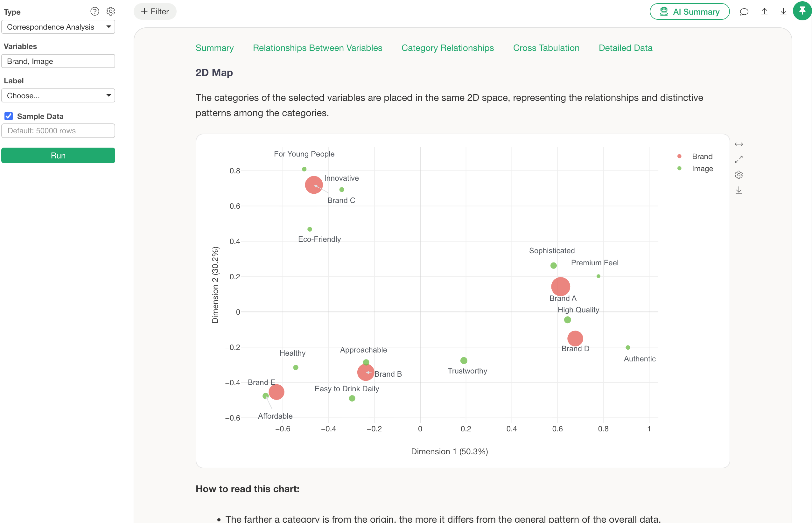Click the chart download icon
The image size is (812, 523).
point(738,190)
